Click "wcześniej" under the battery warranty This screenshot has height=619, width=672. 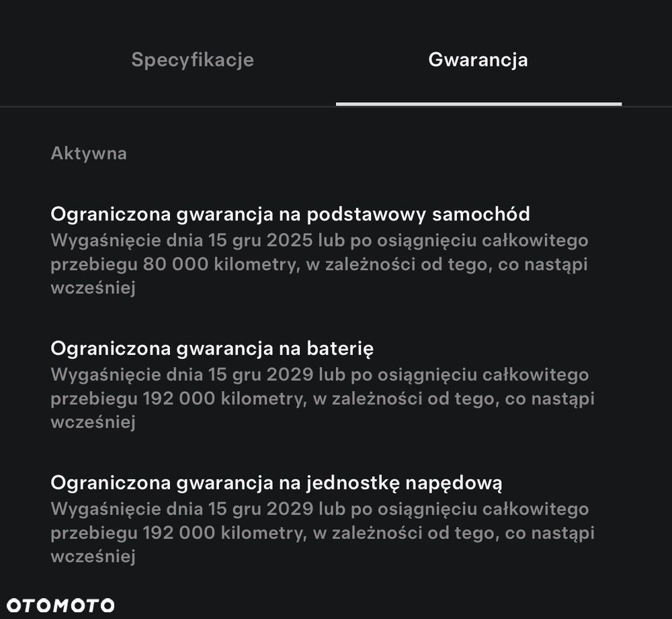coord(93,423)
